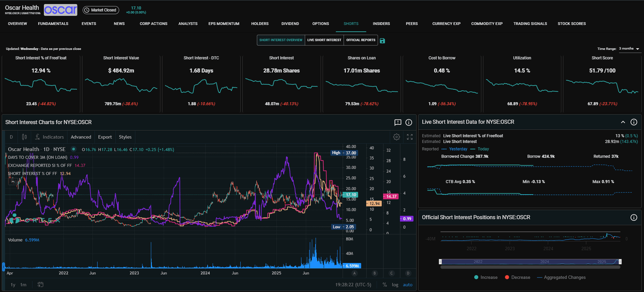Viewport: 644px width, 292px height.
Task: Open the Time Range 3 months dropdown
Action: (629, 49)
